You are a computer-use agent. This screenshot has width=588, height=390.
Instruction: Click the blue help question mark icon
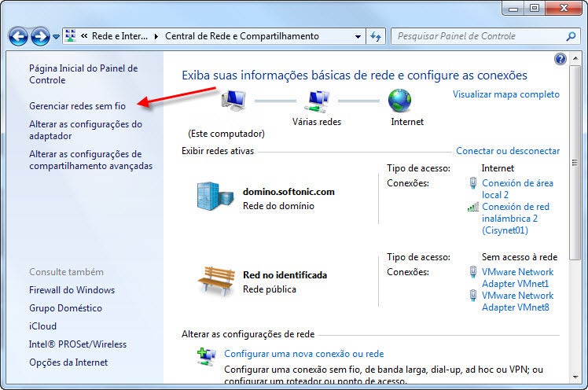(x=560, y=59)
